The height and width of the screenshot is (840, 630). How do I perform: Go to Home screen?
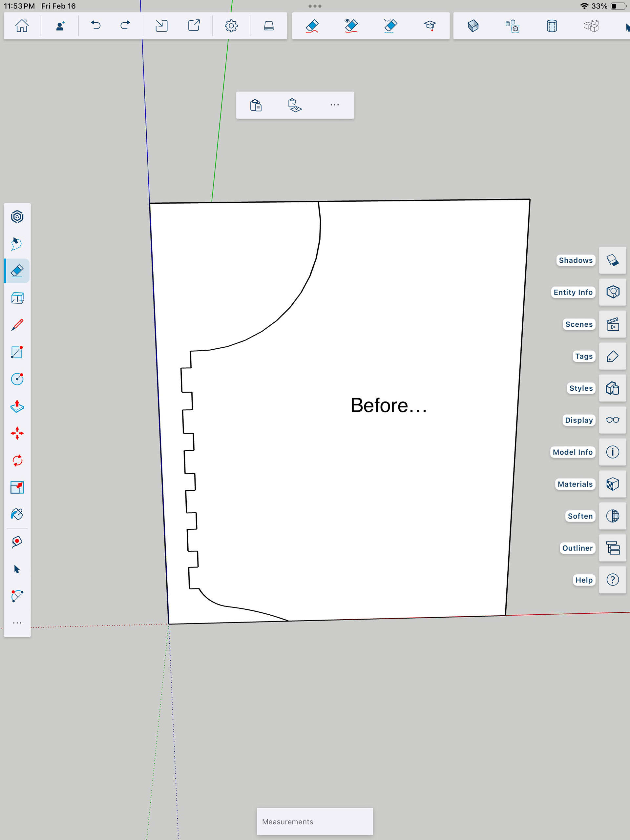point(22,26)
